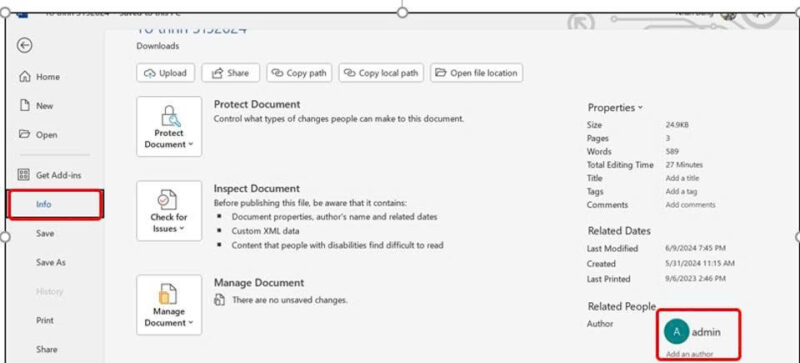Click the Add comments field
800x363 pixels.
tap(690, 205)
